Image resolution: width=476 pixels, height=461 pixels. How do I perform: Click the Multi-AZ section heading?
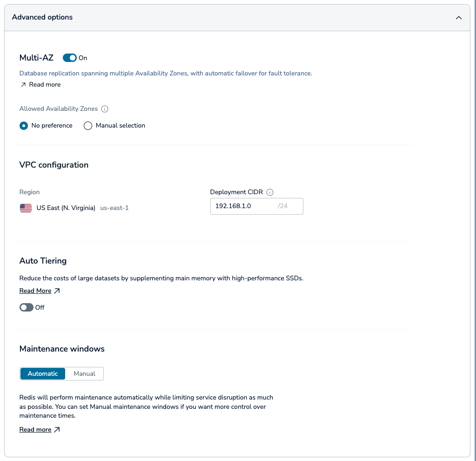pyautogui.click(x=36, y=58)
